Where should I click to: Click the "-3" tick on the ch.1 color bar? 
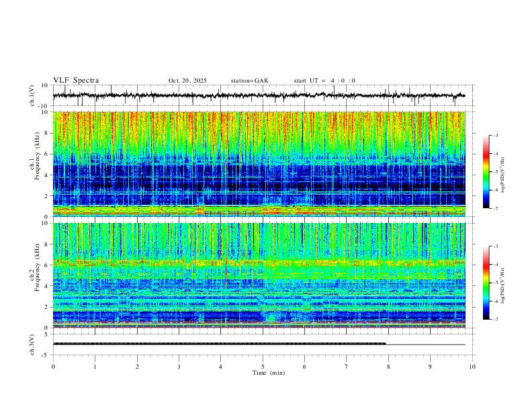(x=495, y=135)
